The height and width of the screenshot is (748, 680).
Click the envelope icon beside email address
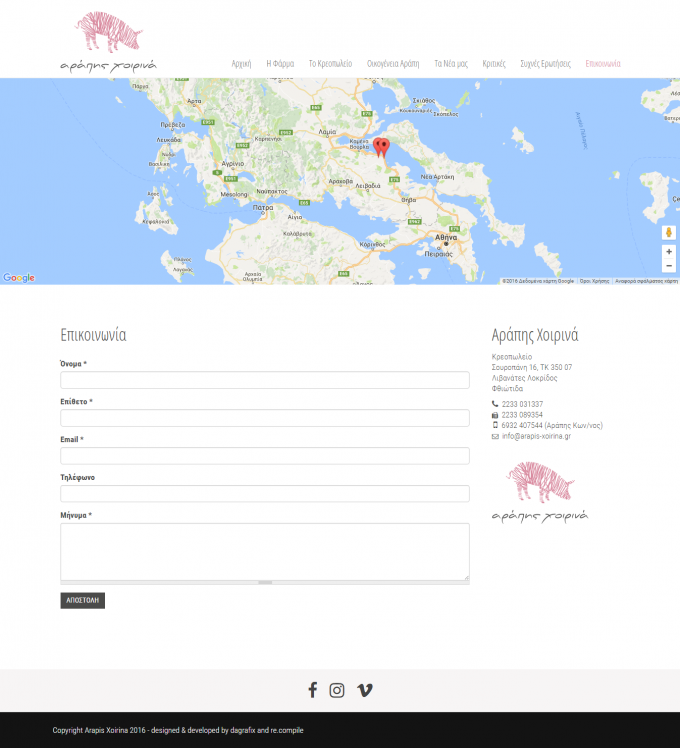click(x=495, y=436)
